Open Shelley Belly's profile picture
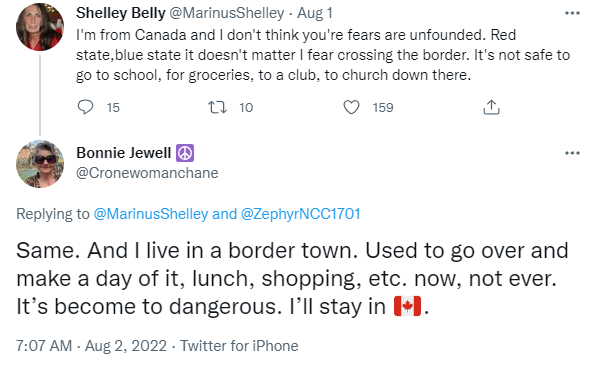595x371 pixels. (x=40, y=27)
